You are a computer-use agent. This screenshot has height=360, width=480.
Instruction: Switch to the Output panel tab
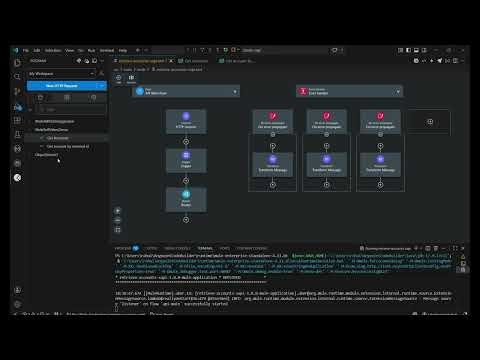tap(151, 248)
